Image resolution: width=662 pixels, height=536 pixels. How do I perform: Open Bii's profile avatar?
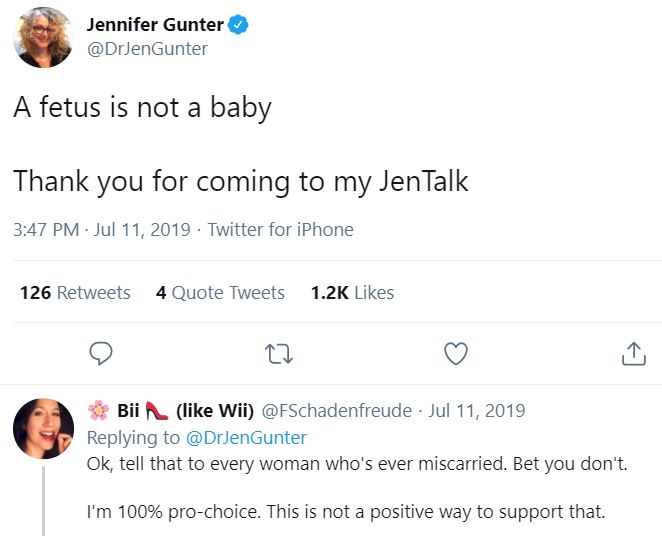[x=43, y=428]
